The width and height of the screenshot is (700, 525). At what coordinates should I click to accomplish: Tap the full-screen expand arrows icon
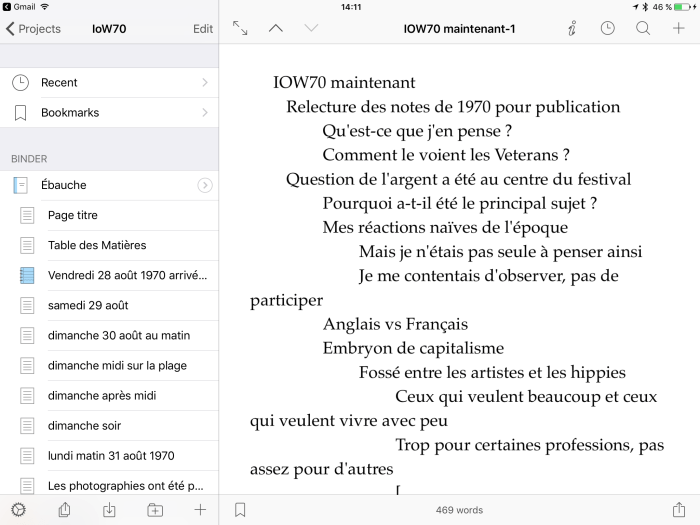tap(240, 29)
